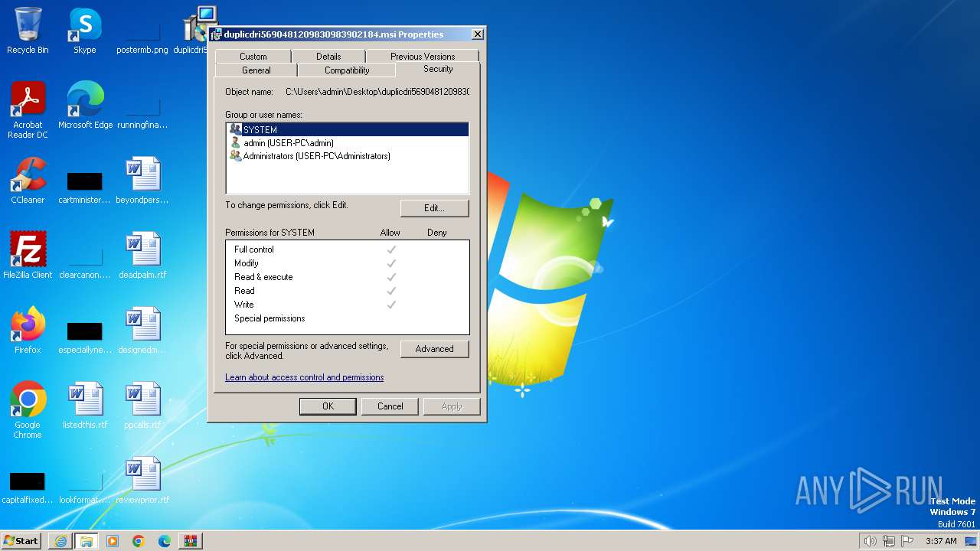This screenshot has width=980, height=551.
Task: Open Chrome from the taskbar
Action: click(139, 541)
